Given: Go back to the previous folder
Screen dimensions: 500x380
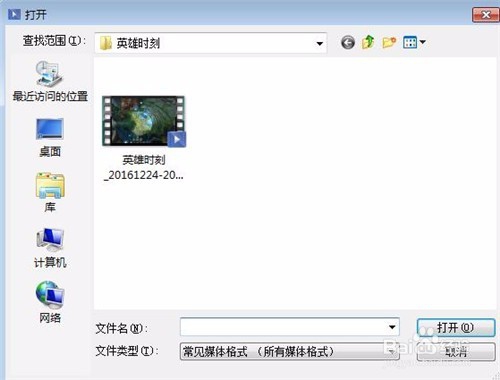Looking at the screenshot, I should pos(348,43).
